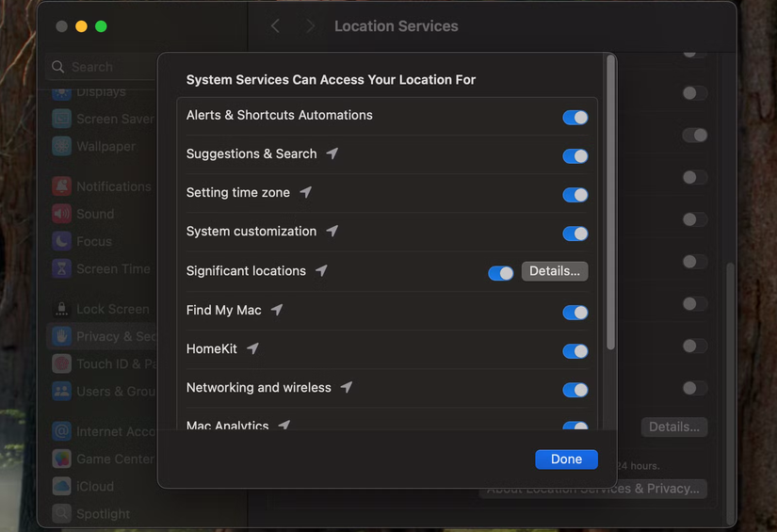Click location arrow beside Significant locations
The width and height of the screenshot is (777, 532).
[x=321, y=270]
